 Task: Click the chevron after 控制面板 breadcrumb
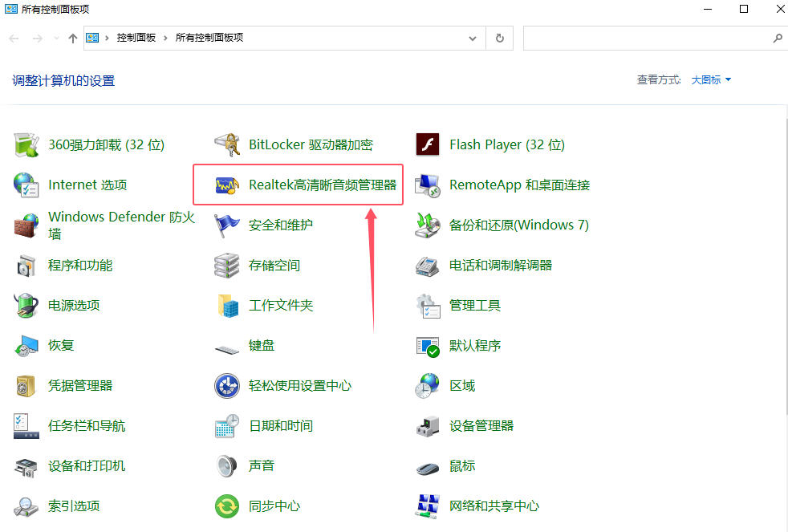coord(165,39)
